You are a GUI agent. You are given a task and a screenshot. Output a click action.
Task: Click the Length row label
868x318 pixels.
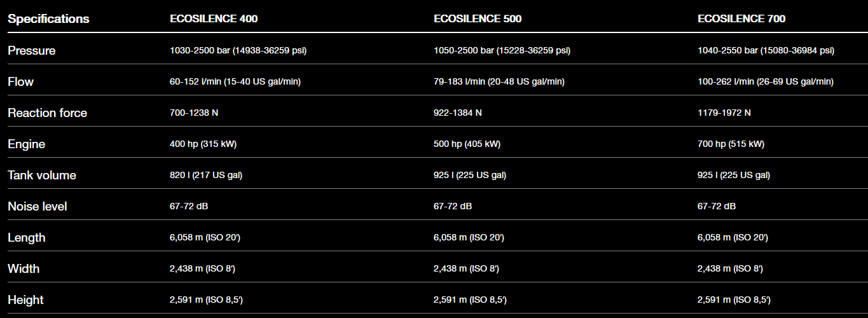[27, 238]
